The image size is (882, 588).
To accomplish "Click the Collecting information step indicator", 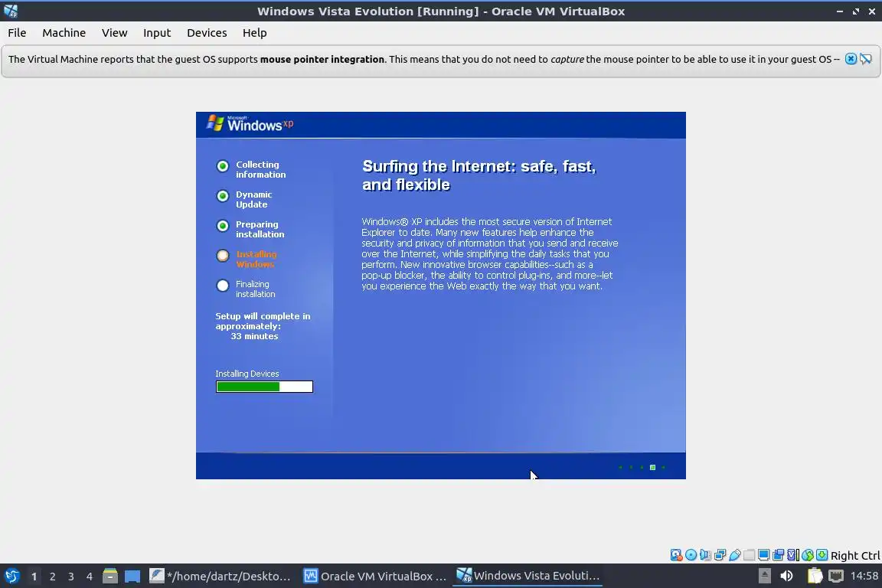I will click(223, 166).
